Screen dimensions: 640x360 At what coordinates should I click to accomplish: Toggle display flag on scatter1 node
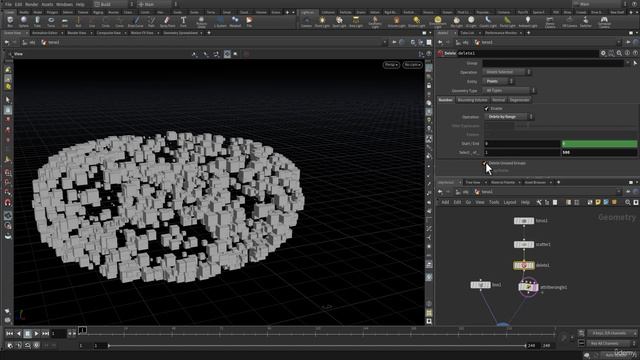click(532, 244)
